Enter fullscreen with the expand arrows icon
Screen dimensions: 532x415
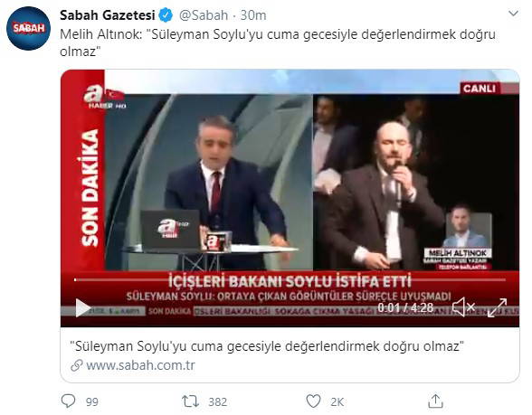(x=498, y=307)
